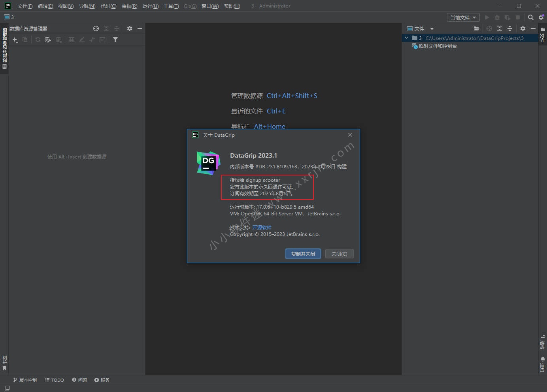The height and width of the screenshot is (392, 547).
Task: Click the refresh icon in database explorer
Action: pyautogui.click(x=38, y=40)
